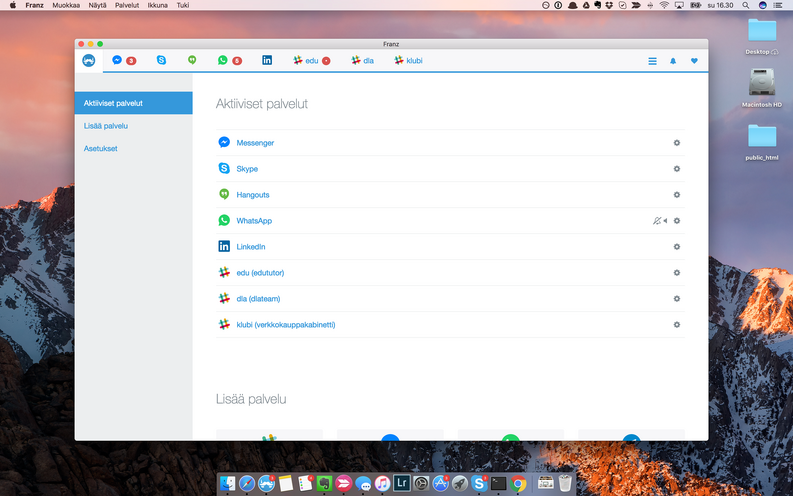Open iTunes from the Dock

[x=382, y=484]
